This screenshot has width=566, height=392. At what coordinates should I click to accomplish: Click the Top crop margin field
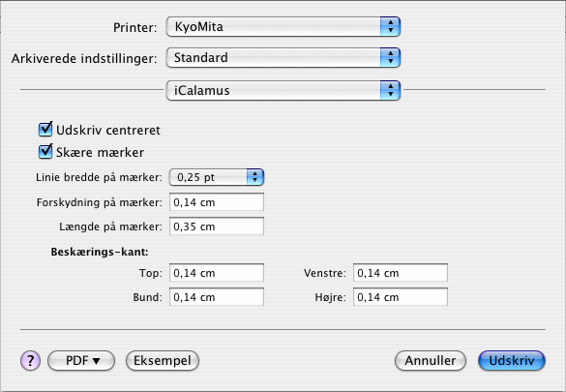[x=217, y=273]
